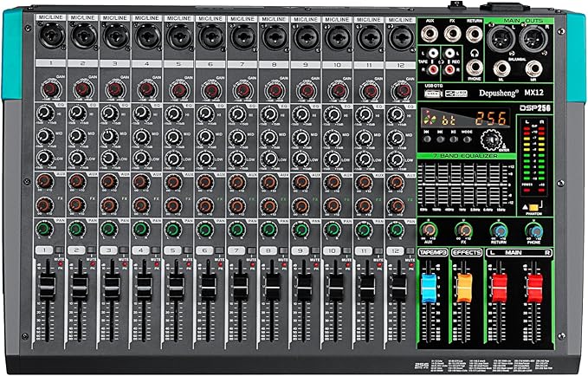Screen dimensions: 588x376
Task: Mute channel 8
Action: [283, 250]
